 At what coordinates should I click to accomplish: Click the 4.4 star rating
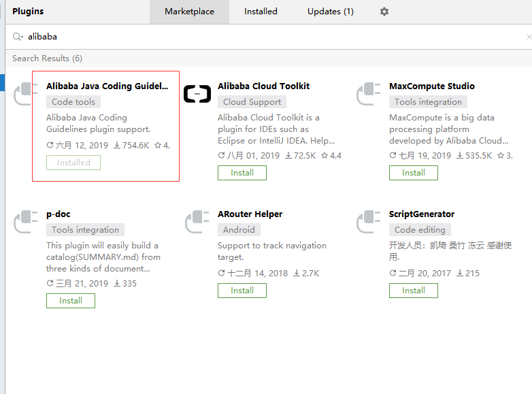331,156
